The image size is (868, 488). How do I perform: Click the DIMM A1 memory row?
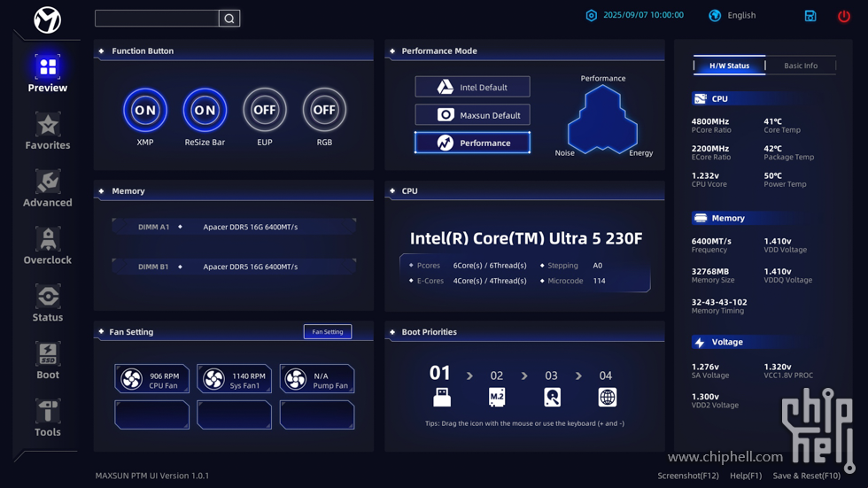[234, 227]
